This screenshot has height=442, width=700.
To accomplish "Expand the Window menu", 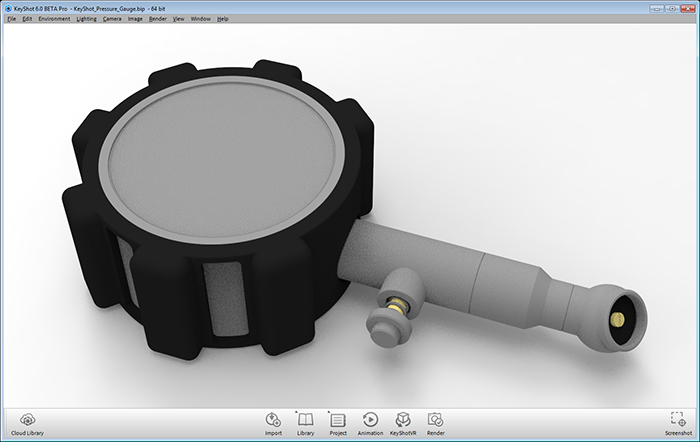I will (200, 19).
